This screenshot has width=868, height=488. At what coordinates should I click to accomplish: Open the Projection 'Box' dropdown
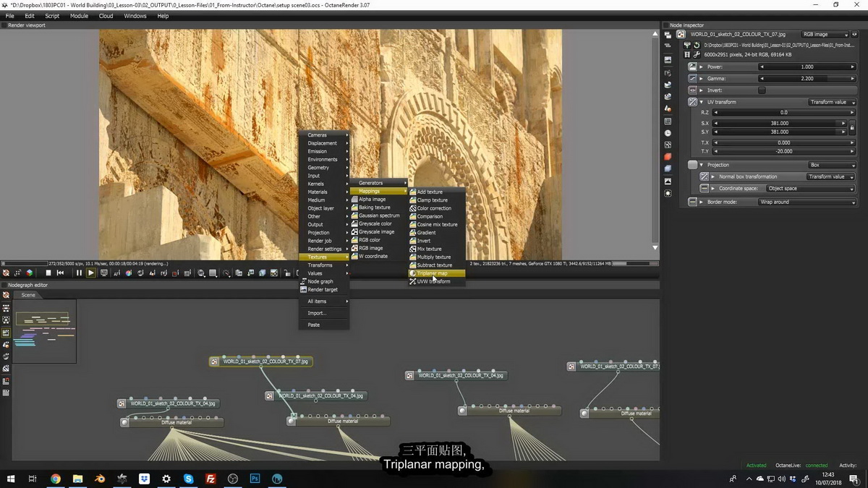click(x=832, y=165)
